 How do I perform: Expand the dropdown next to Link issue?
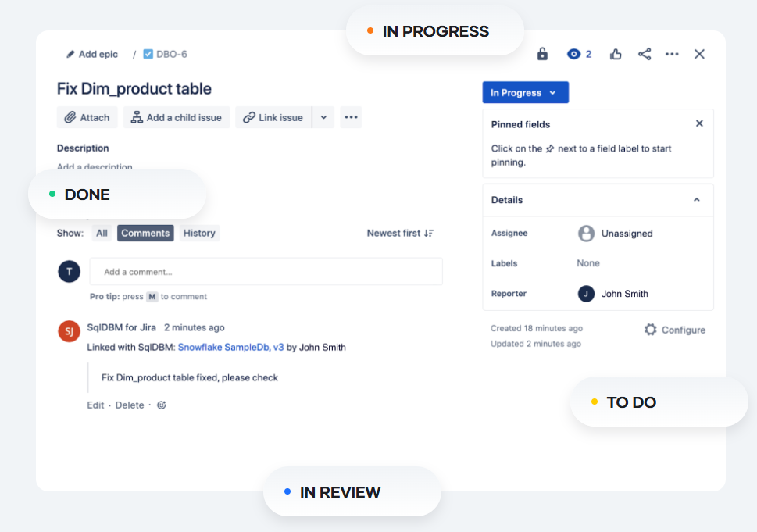point(323,117)
